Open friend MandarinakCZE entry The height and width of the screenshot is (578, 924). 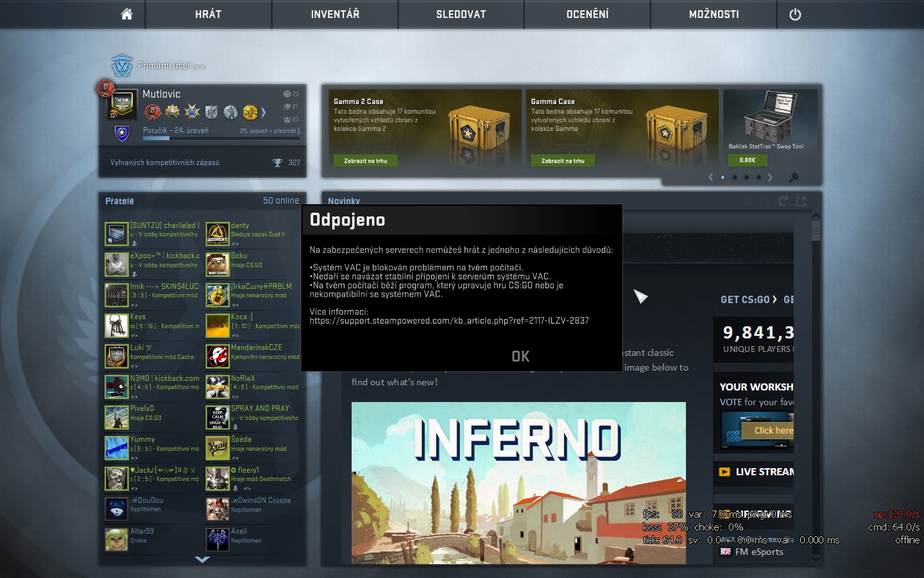point(253,356)
